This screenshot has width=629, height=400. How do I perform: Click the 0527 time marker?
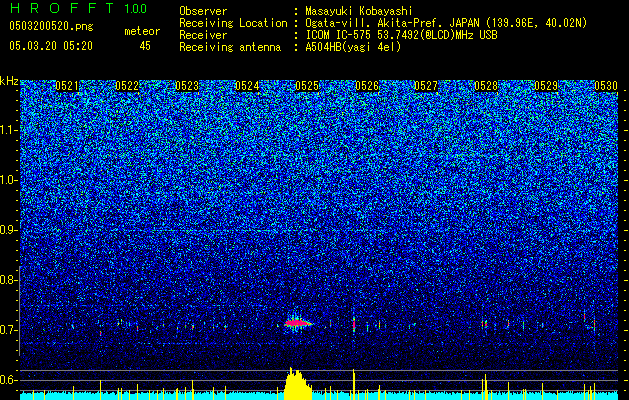pos(426,86)
